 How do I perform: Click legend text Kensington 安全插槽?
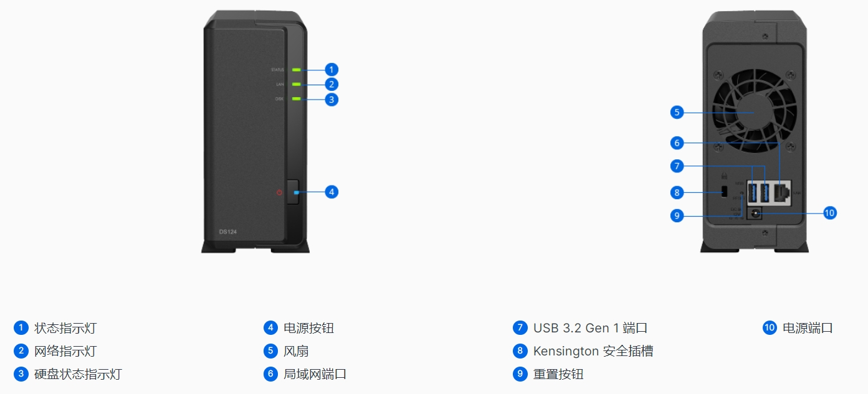click(x=593, y=351)
